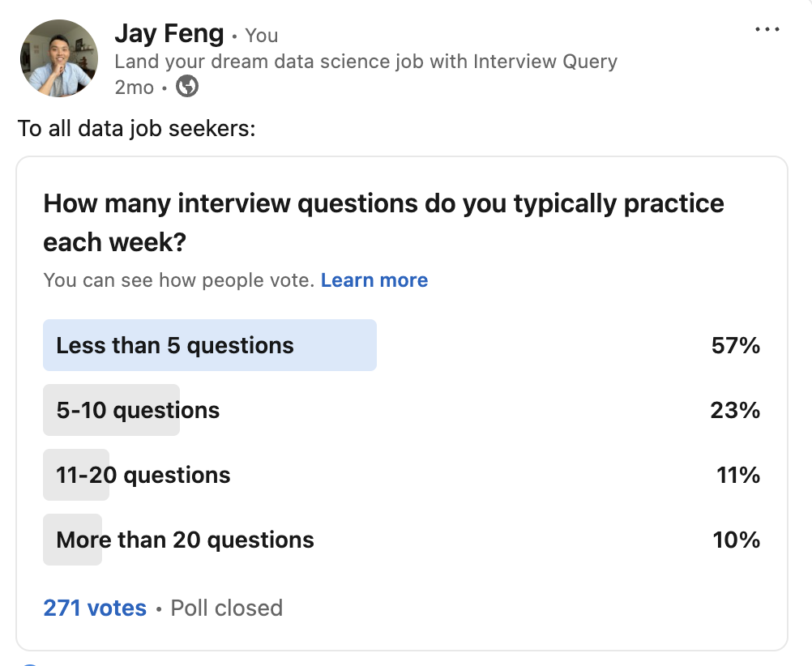Screen dimensions: 812x666
Task: Click the Jay Feng author name
Action: pos(169,34)
